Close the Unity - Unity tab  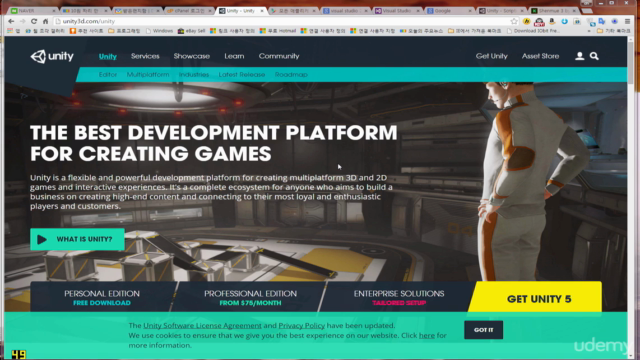(262, 11)
